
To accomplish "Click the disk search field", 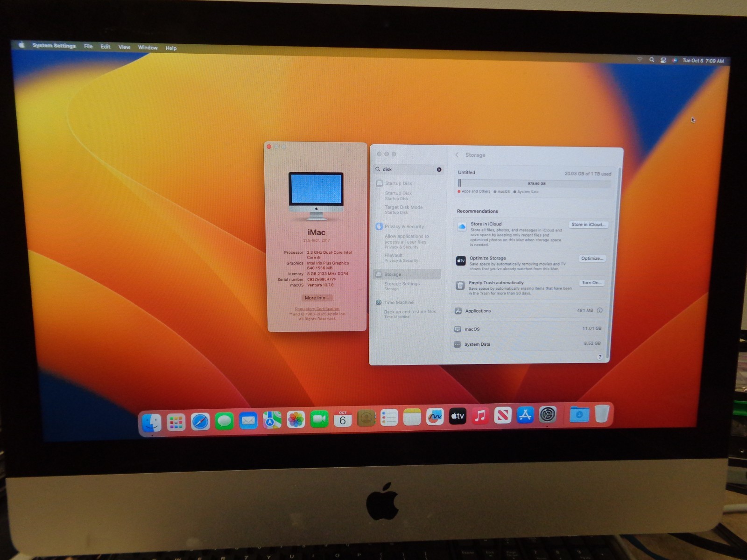I will [408, 169].
